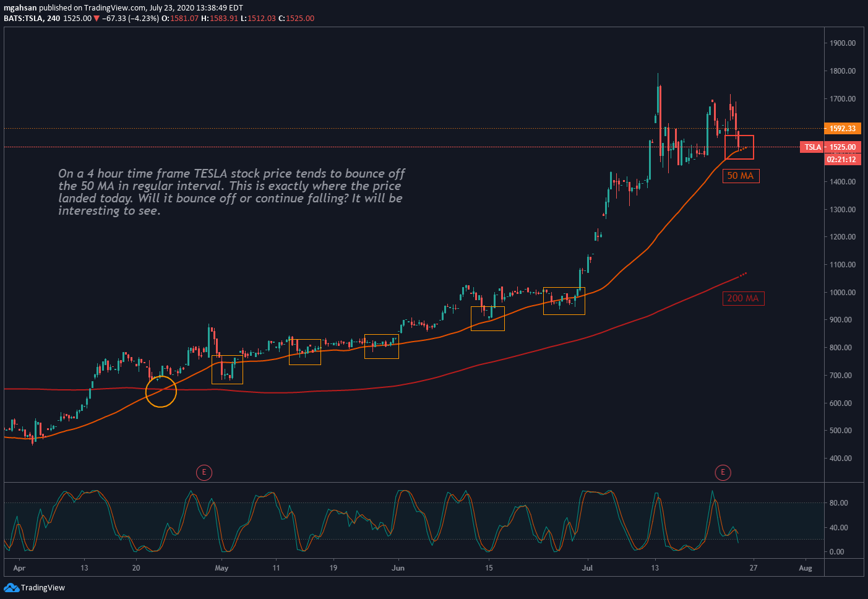Image resolution: width=868 pixels, height=599 pixels.
Task: Click the O:1581.07 open value
Action: pyautogui.click(x=180, y=19)
